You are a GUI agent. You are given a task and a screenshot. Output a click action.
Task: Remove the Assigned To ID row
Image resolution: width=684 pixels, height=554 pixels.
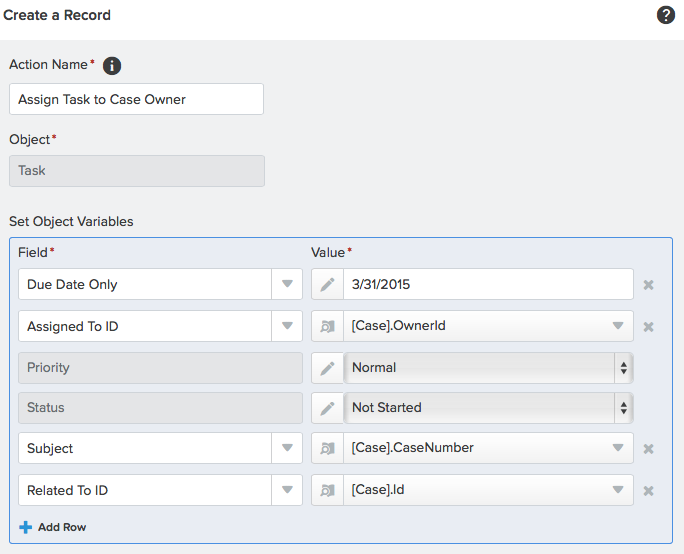click(x=649, y=327)
